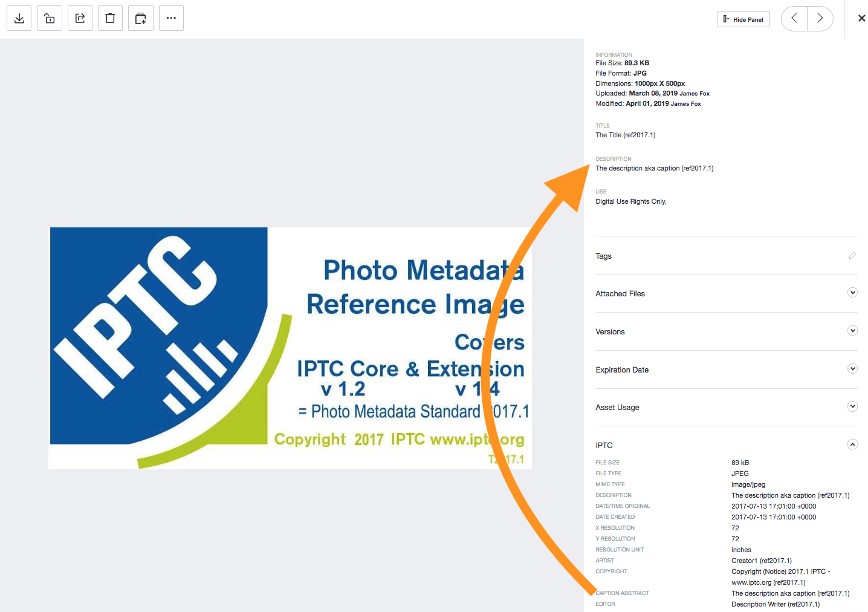Viewport: 868px width, 612px height.
Task: Click the Y RESOLUTION value 72
Action: (x=735, y=539)
